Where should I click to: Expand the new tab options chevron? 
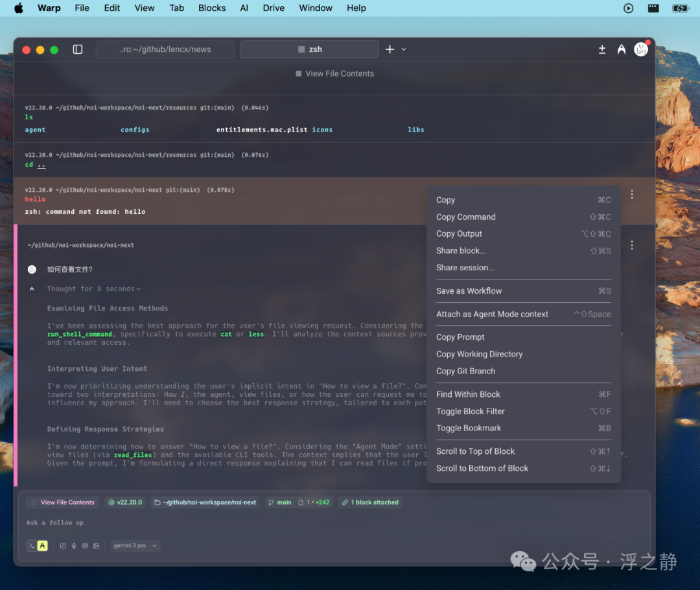[404, 49]
